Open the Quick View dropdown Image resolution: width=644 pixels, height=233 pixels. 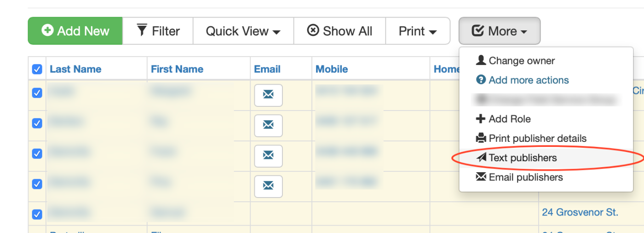pyautogui.click(x=243, y=31)
